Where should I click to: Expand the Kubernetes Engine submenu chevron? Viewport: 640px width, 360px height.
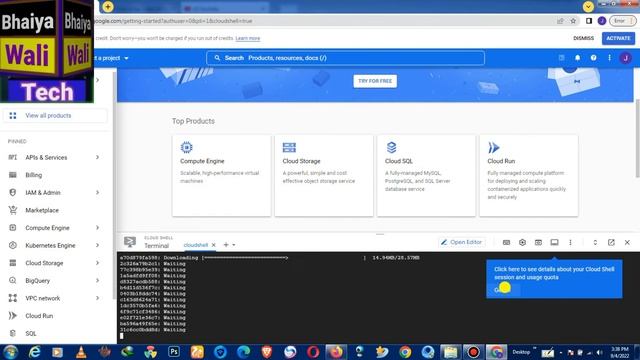97,245
